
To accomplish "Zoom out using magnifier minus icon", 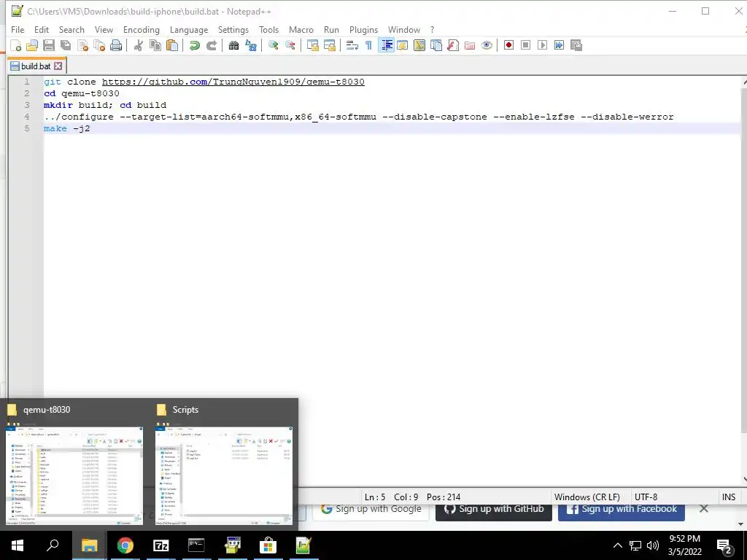I will (x=290, y=45).
